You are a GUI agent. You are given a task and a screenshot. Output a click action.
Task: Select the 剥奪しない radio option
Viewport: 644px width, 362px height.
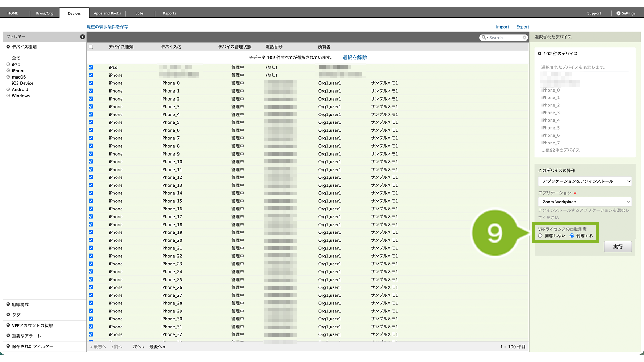tap(540, 236)
